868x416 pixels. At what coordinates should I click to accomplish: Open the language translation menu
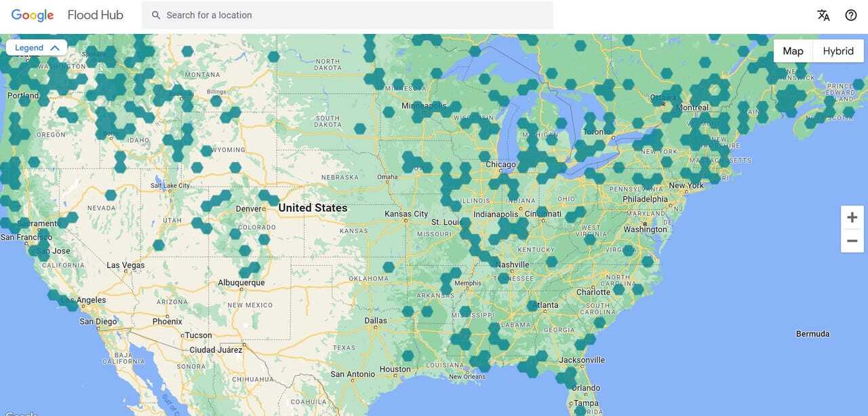pyautogui.click(x=823, y=15)
